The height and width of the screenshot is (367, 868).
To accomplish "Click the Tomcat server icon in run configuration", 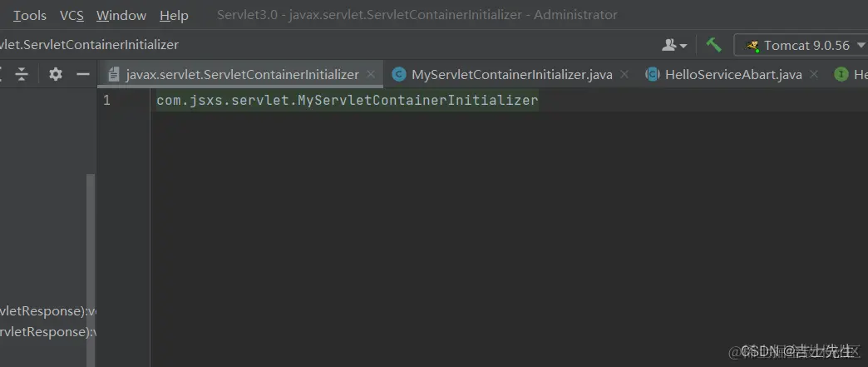I will (752, 46).
